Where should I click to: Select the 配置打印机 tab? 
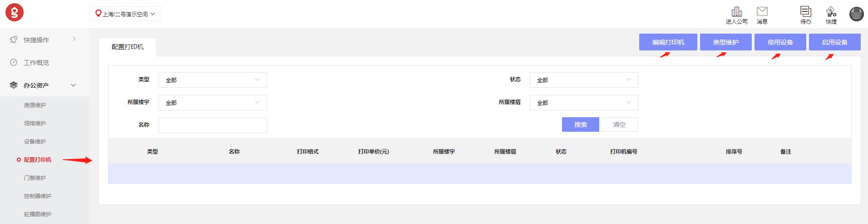(x=128, y=47)
